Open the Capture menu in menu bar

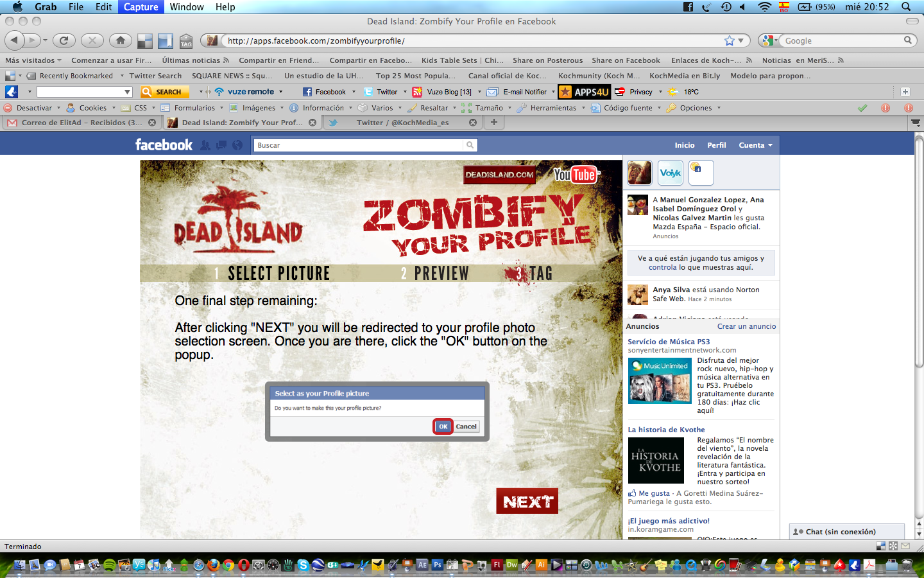(141, 7)
